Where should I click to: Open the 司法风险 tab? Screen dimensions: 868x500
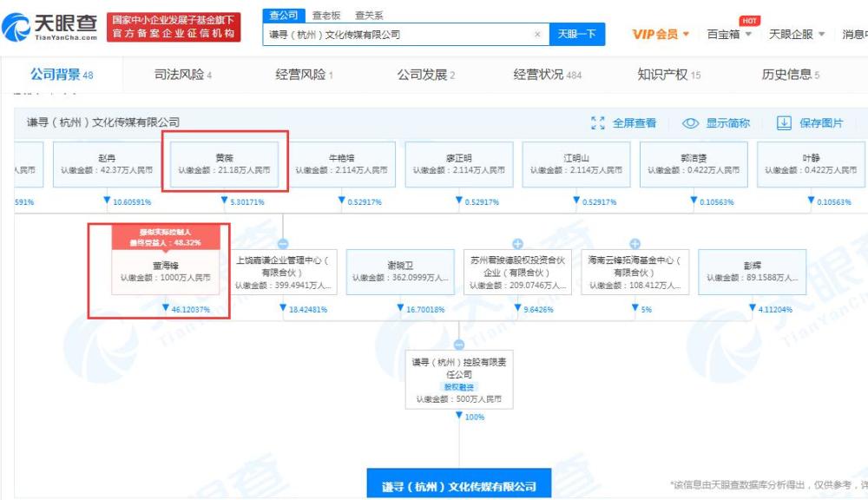182,74
